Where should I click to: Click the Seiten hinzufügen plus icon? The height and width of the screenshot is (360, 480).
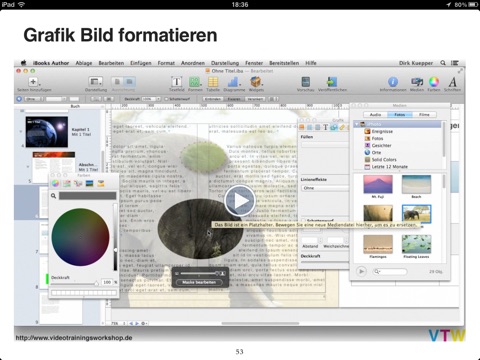[33, 82]
